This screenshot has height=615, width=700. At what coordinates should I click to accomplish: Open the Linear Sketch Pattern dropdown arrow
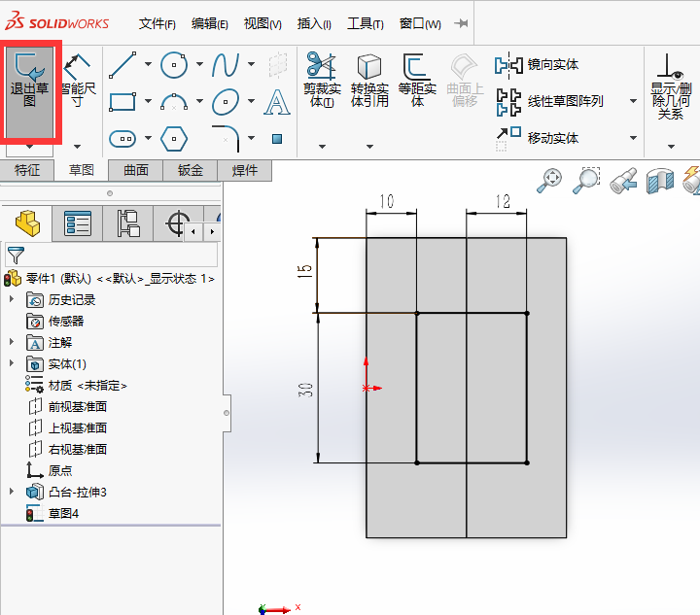[x=633, y=101]
